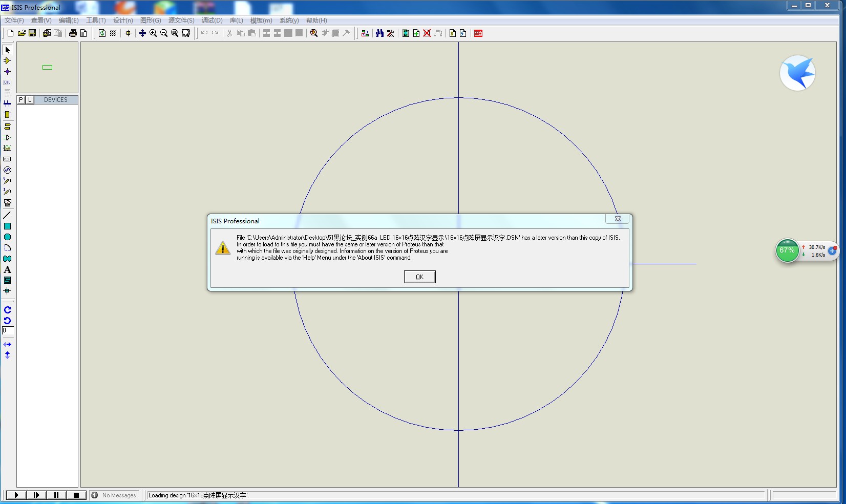846x504 pixels.
Task: Click the Remove Sheet red X icon
Action: pos(427,33)
